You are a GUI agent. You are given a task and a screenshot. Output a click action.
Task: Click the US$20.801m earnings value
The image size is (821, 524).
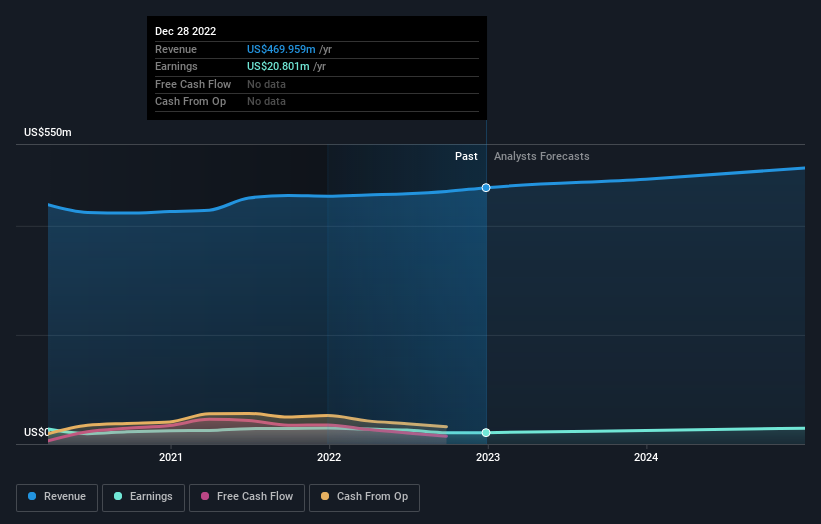[x=278, y=66]
